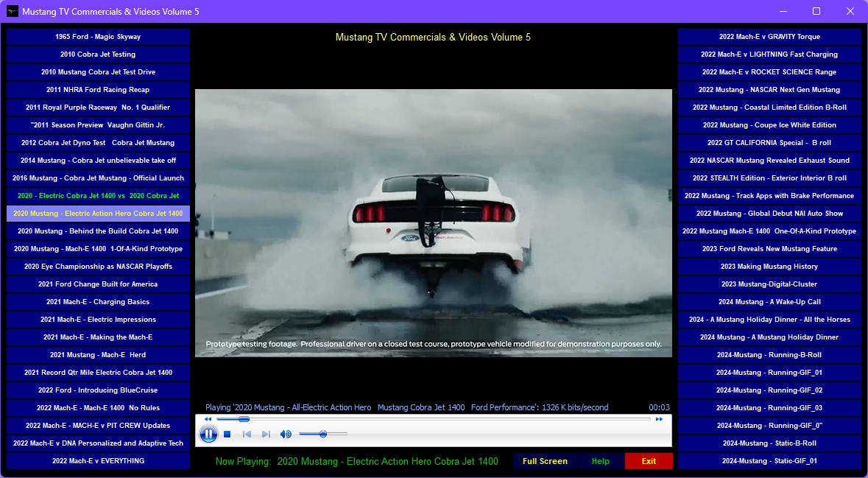
Task: Play '1965 Ford - Magic Skyway'
Action: [x=98, y=37]
